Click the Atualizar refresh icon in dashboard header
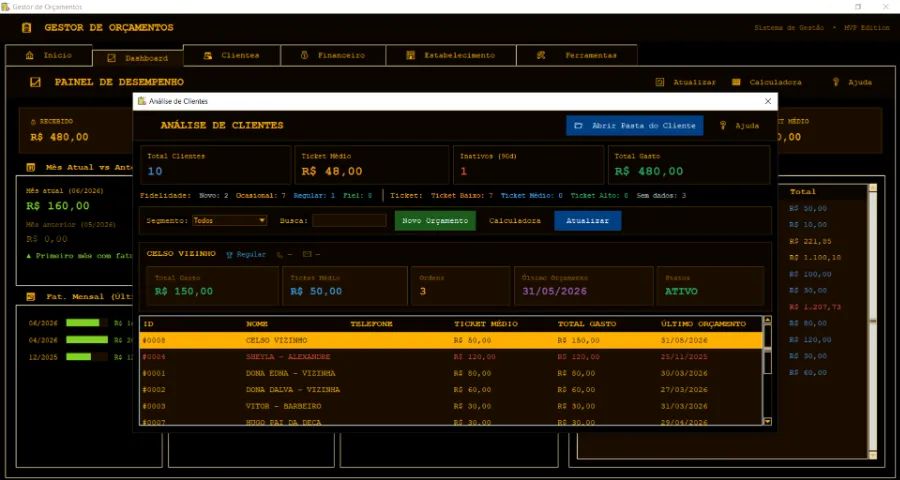The image size is (900, 480). pyautogui.click(x=660, y=82)
